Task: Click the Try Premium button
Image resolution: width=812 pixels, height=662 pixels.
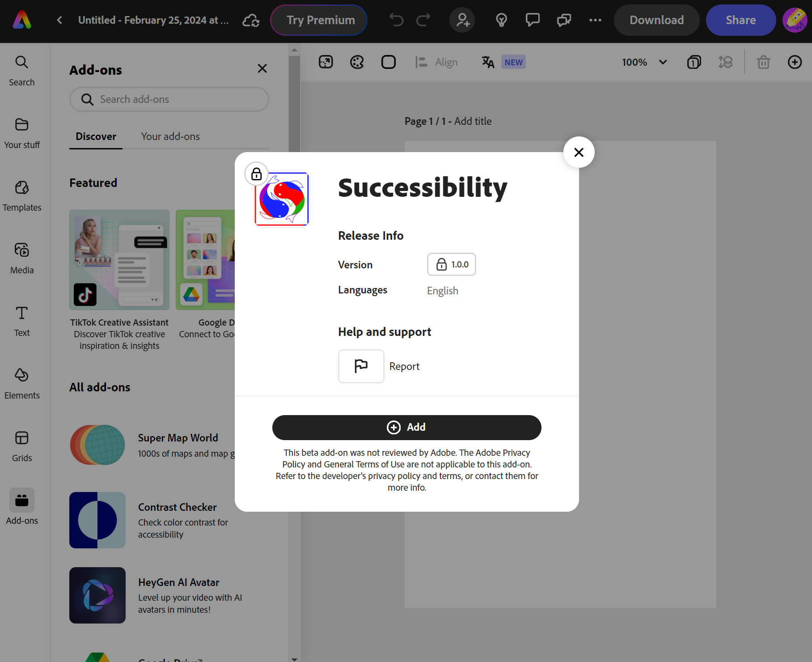Action: pyautogui.click(x=319, y=20)
